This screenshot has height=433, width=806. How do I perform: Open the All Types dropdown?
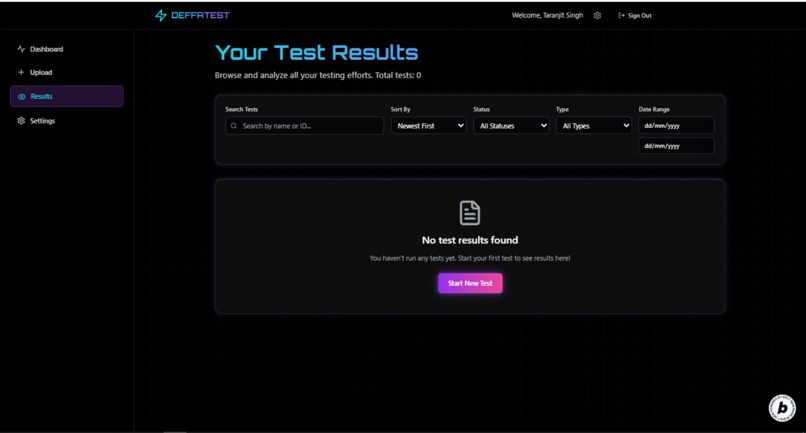tap(594, 125)
